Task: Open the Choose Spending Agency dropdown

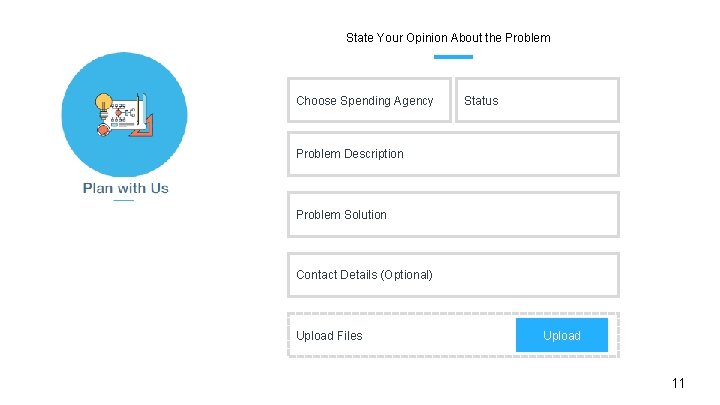Action: 369,100
